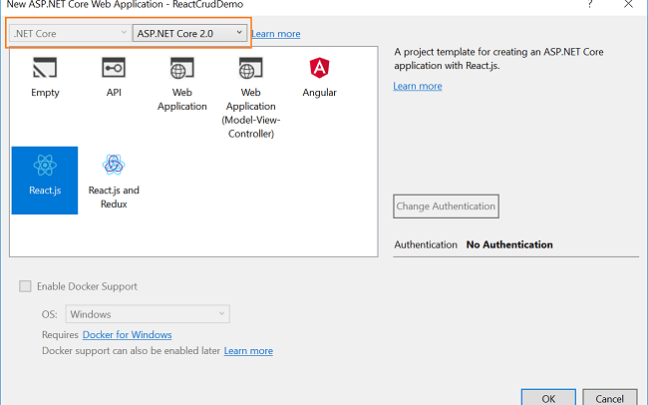Follow the Docker for Windows link

127,334
